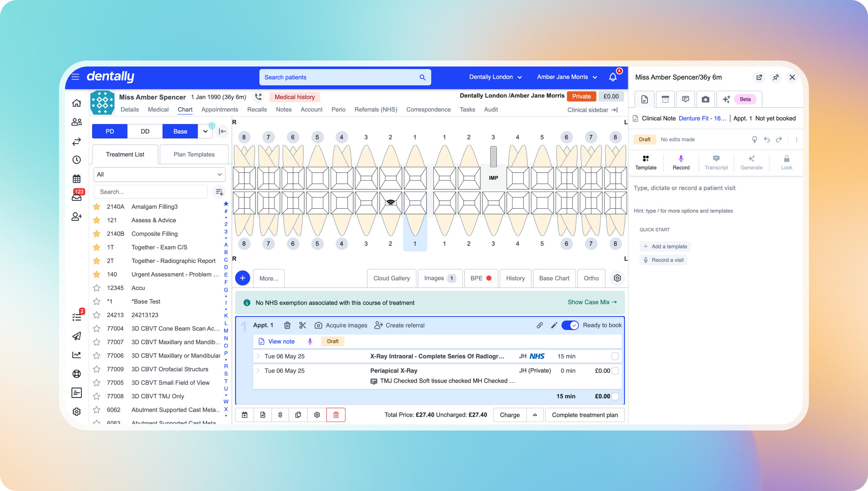Pin the clinical note panel

(776, 77)
